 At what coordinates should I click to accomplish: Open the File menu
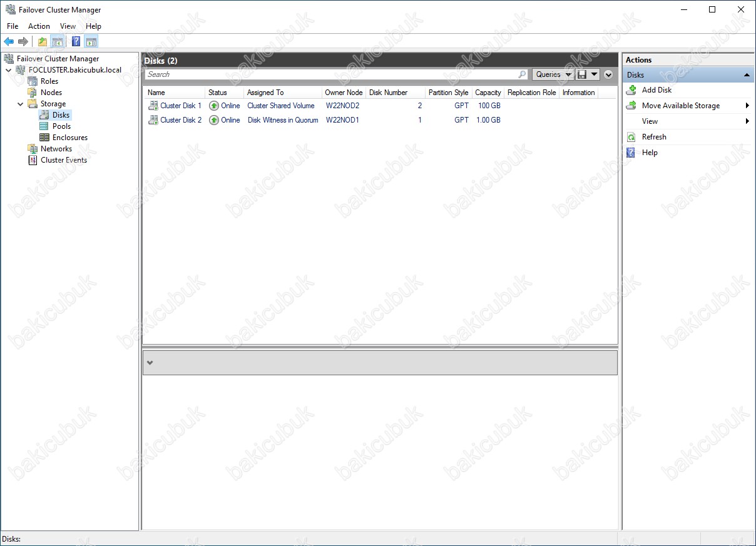pyautogui.click(x=13, y=26)
